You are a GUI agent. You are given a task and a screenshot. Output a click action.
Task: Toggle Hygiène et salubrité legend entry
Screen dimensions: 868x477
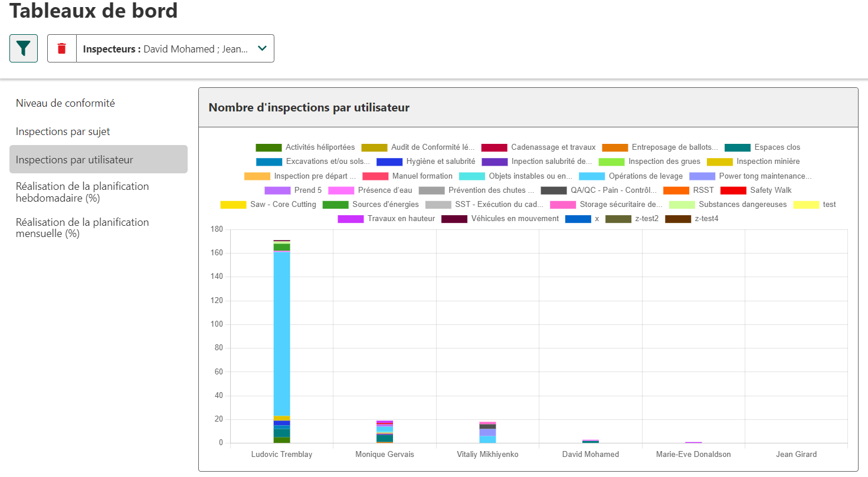(425, 162)
